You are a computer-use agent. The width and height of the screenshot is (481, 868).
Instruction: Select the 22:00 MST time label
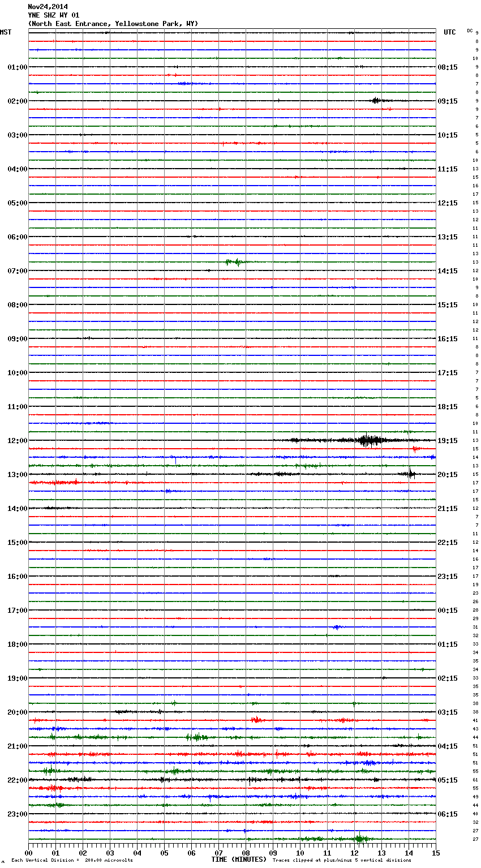pos(18,780)
